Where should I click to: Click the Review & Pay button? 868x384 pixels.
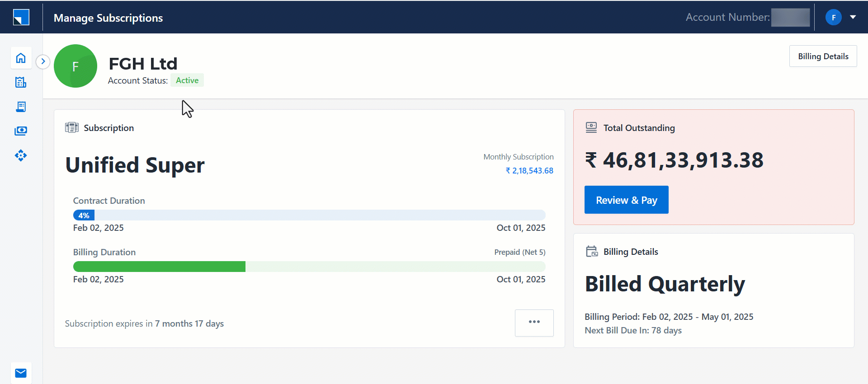point(626,200)
